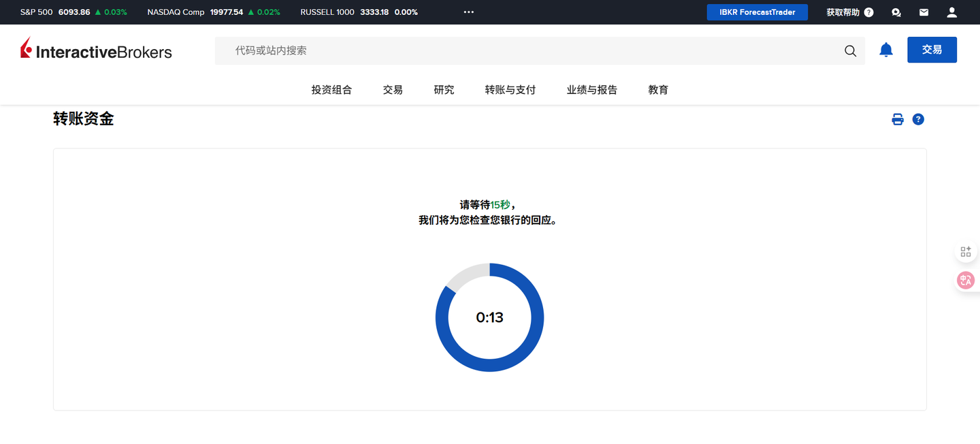Click the search magnifier in search bar
The width and height of the screenshot is (980, 444).
pos(850,50)
